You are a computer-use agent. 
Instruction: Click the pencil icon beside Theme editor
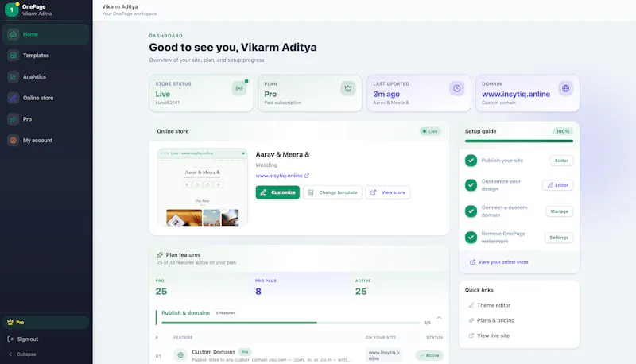click(x=471, y=305)
